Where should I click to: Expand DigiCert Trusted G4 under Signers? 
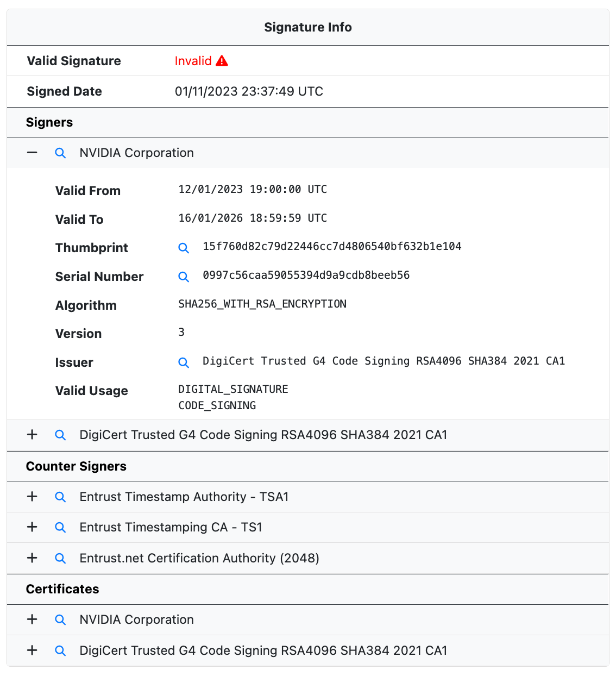pyautogui.click(x=32, y=435)
